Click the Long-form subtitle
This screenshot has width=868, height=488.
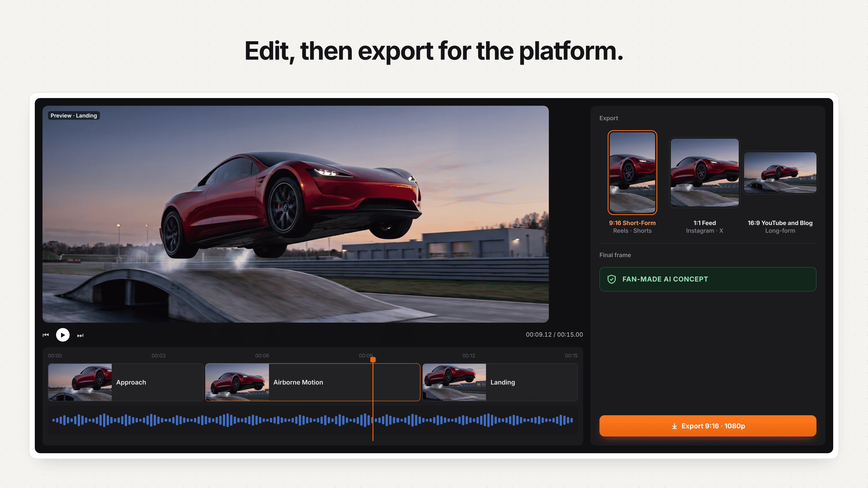(x=780, y=231)
